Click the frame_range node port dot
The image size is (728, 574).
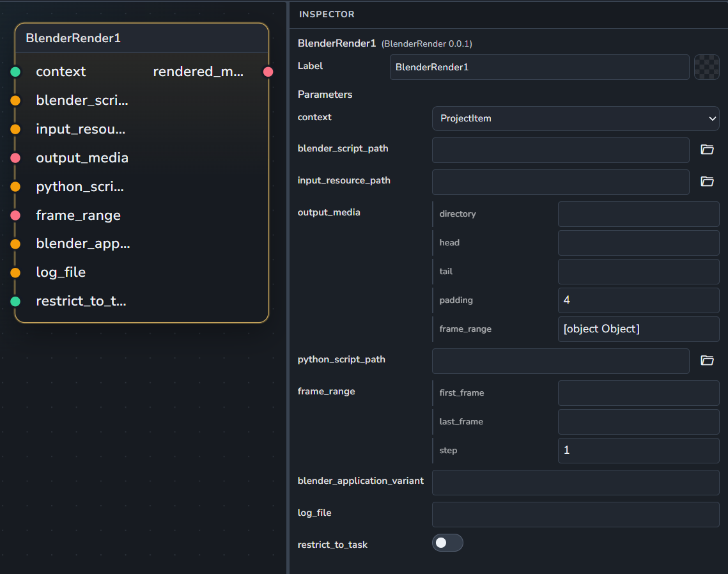tap(15, 215)
